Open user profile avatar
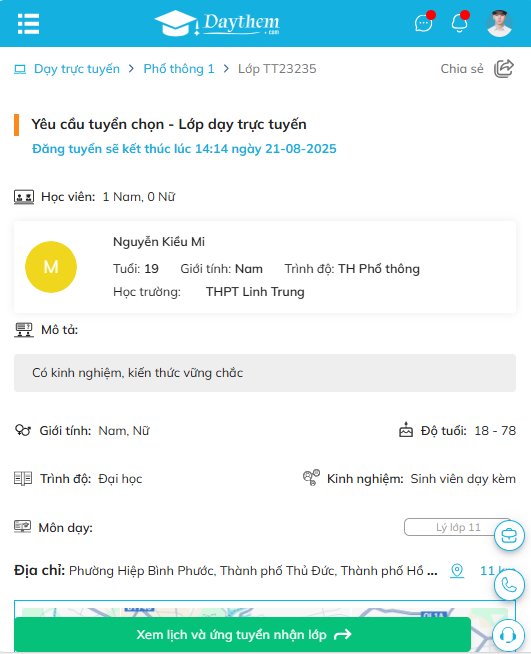Viewport: 531px width, 654px height. click(499, 23)
